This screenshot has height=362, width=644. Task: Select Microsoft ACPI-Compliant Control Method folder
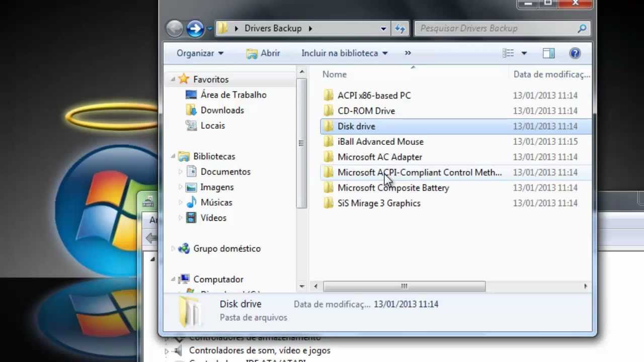point(420,172)
